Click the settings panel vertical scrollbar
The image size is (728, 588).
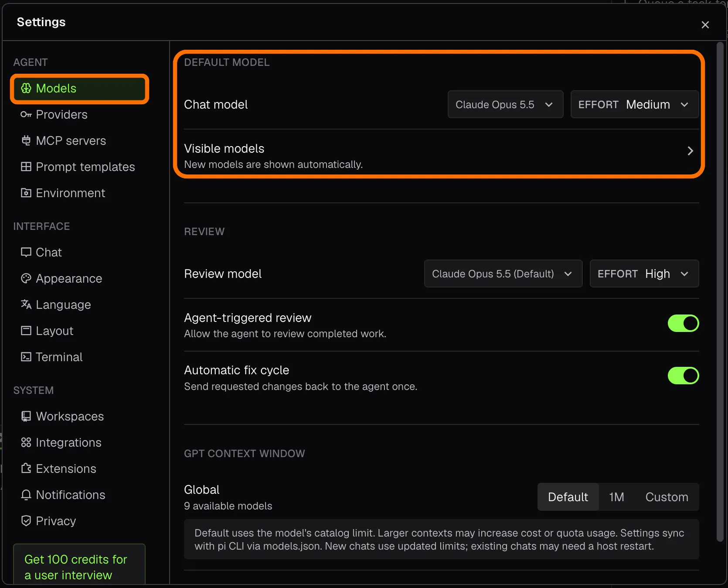(720, 292)
